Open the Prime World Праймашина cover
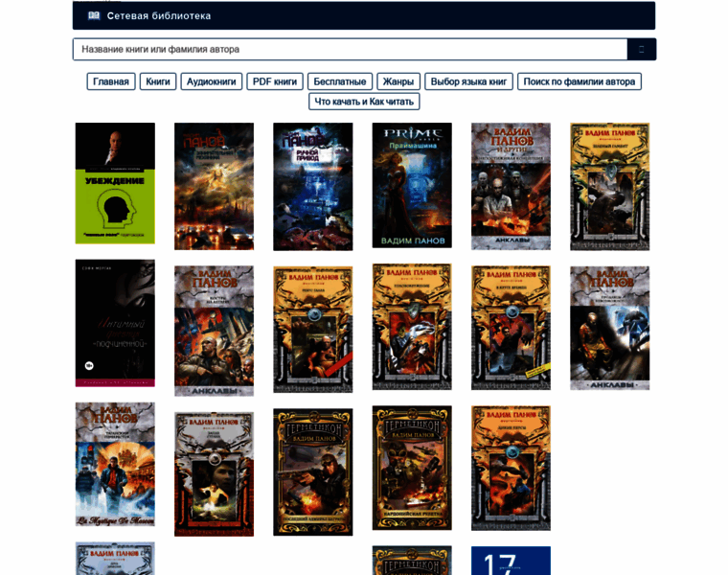The height and width of the screenshot is (575, 728). pos(412,185)
